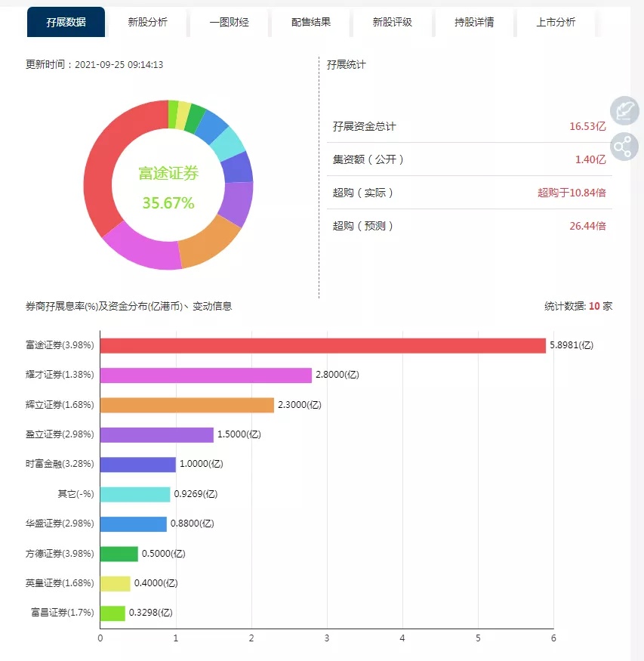Click the 孖展统计 heading

coord(347,64)
